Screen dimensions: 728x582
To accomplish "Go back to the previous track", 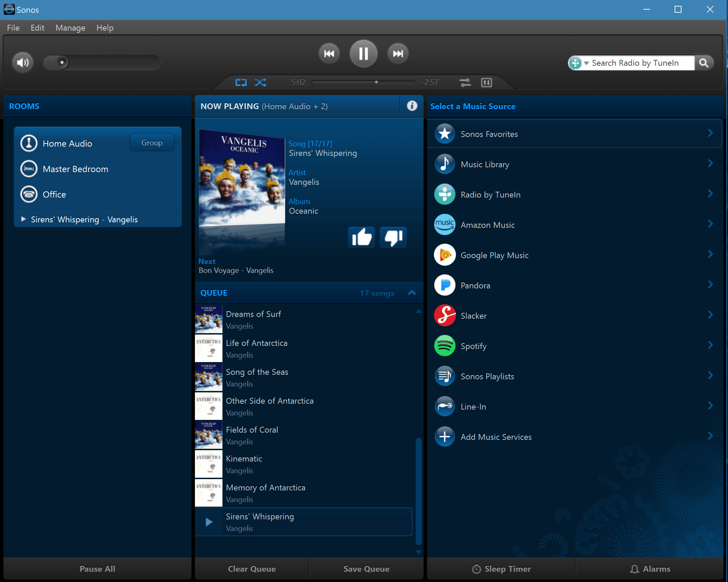I will pyautogui.click(x=329, y=53).
